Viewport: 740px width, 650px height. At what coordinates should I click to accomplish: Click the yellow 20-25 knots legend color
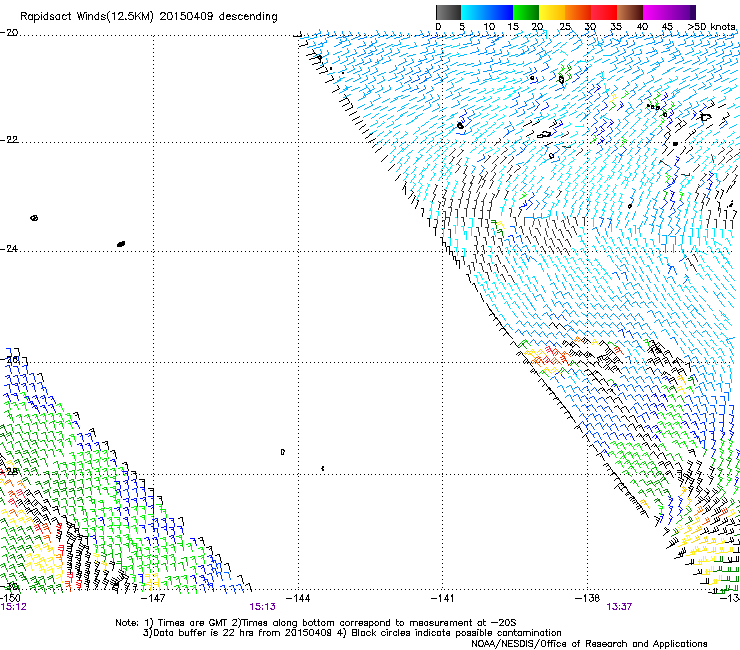pos(552,12)
